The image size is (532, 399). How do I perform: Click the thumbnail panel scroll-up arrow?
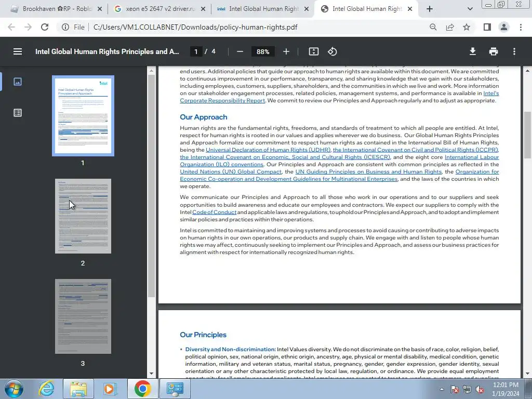tap(151, 71)
